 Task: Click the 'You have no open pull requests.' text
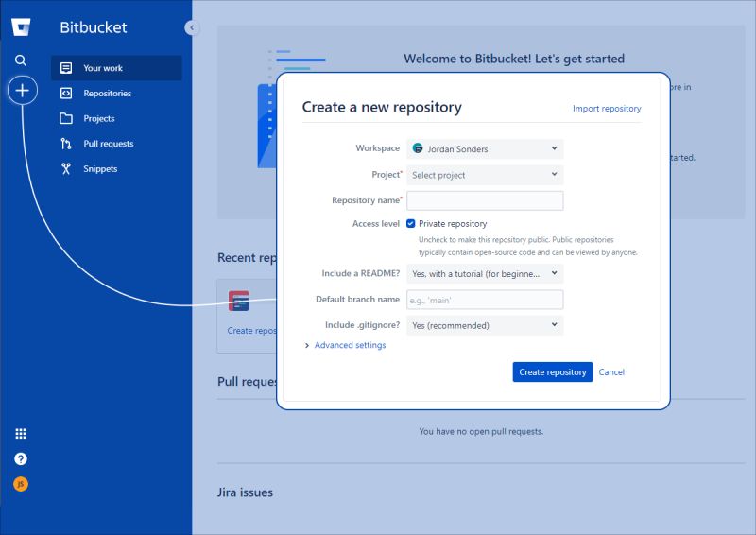pos(481,431)
